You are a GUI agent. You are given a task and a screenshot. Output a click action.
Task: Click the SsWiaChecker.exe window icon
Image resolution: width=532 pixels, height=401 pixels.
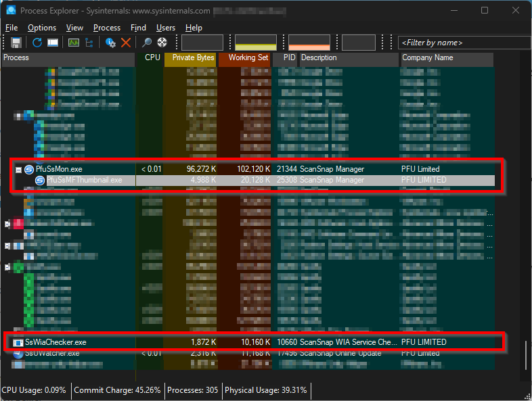18,343
